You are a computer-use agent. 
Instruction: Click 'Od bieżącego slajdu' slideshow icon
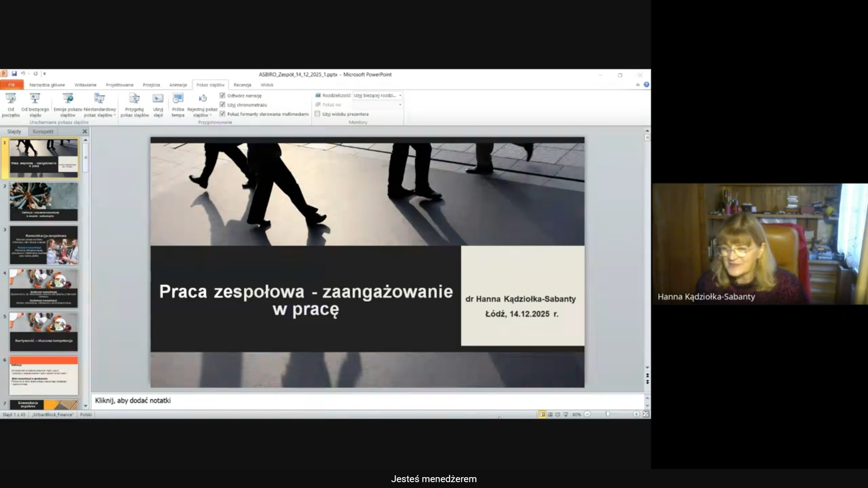35,99
